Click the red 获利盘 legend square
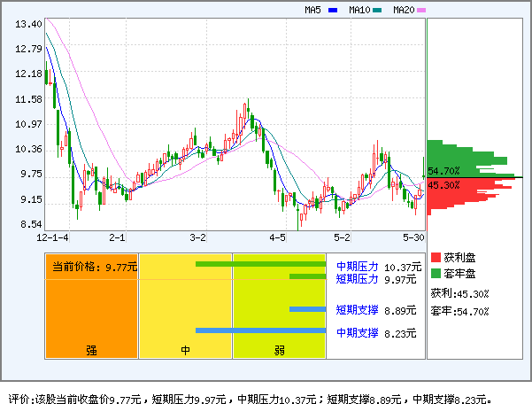 [x=436, y=257]
